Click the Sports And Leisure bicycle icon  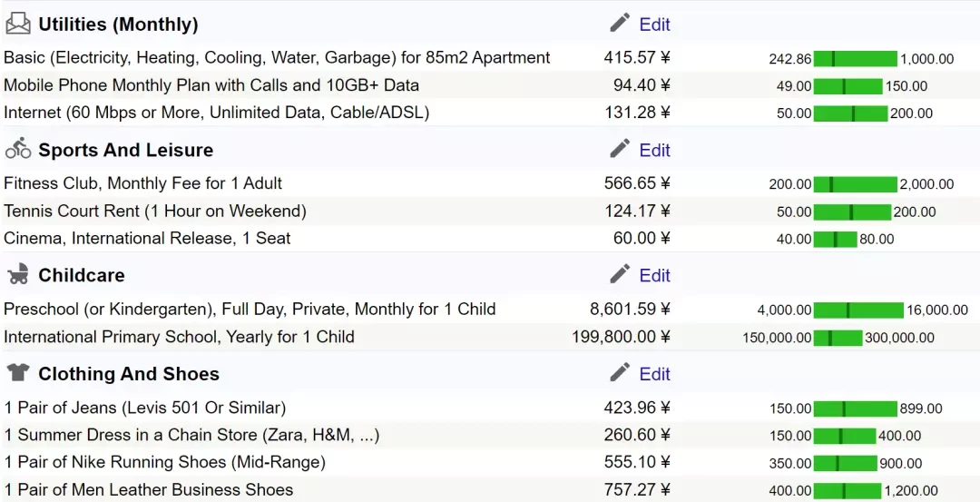(18, 149)
